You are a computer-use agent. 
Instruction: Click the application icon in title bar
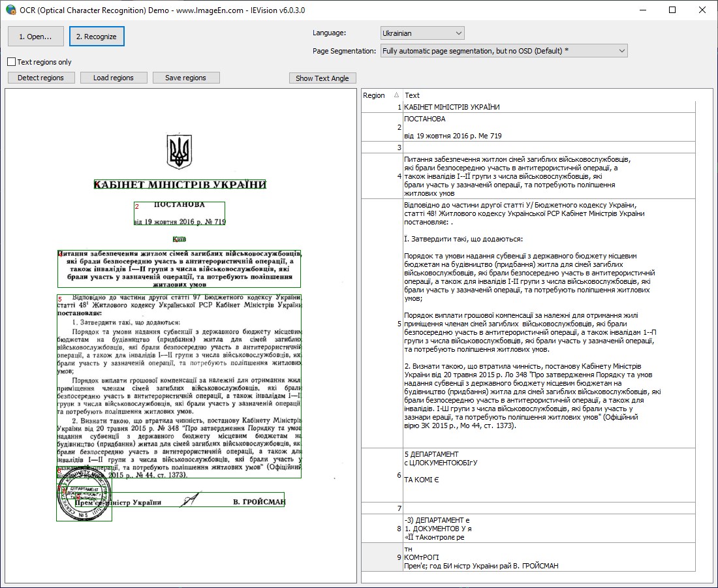tap(10, 10)
